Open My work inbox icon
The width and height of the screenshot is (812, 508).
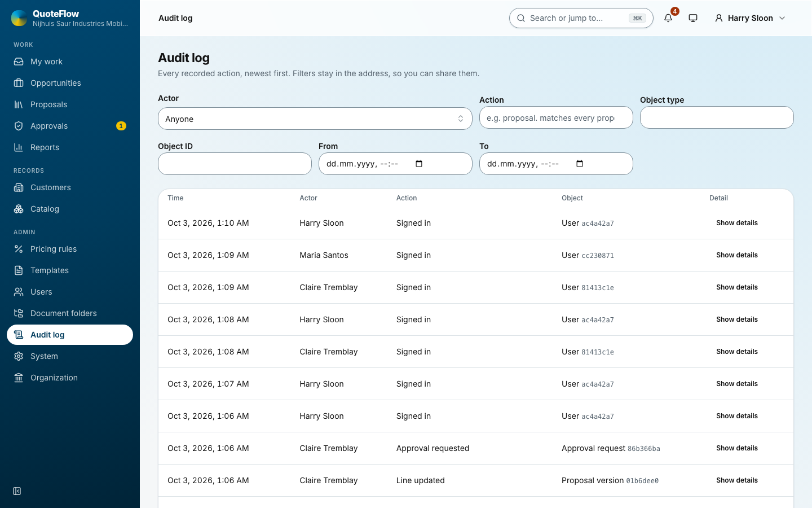[19, 62]
